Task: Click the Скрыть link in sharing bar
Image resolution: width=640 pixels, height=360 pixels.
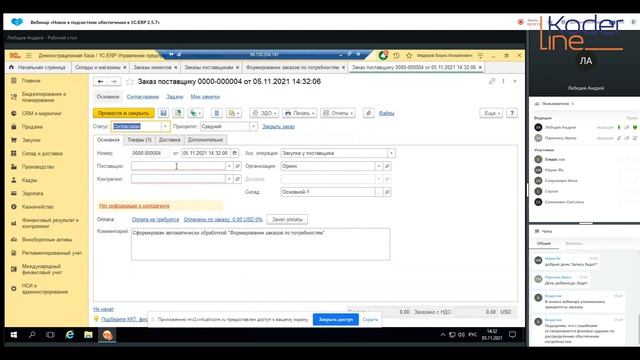Action: pyautogui.click(x=370, y=320)
